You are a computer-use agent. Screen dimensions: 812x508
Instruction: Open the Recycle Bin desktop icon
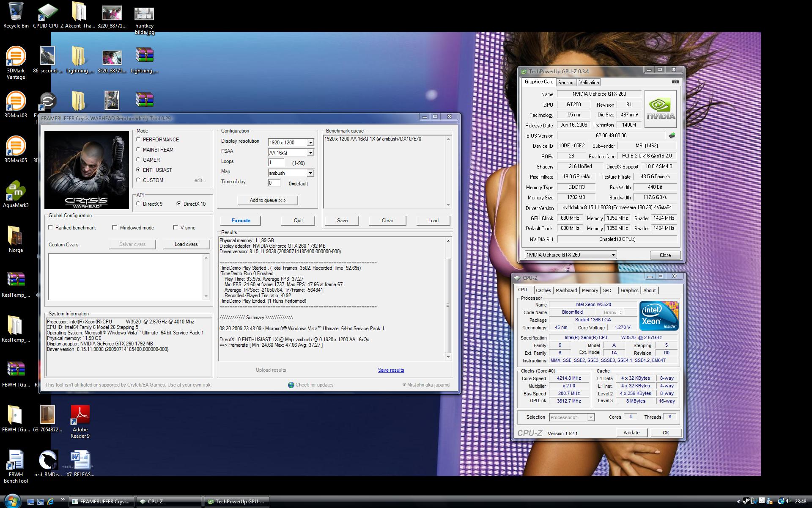click(16, 15)
